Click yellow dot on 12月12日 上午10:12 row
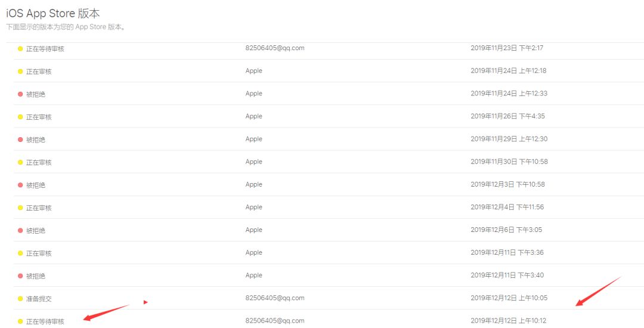 [x=20, y=321]
